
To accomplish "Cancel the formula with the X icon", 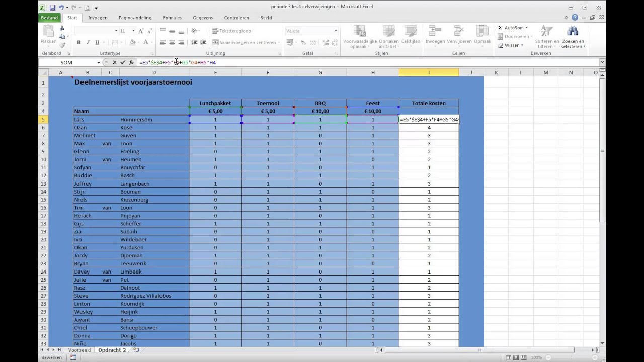I will click(115, 63).
